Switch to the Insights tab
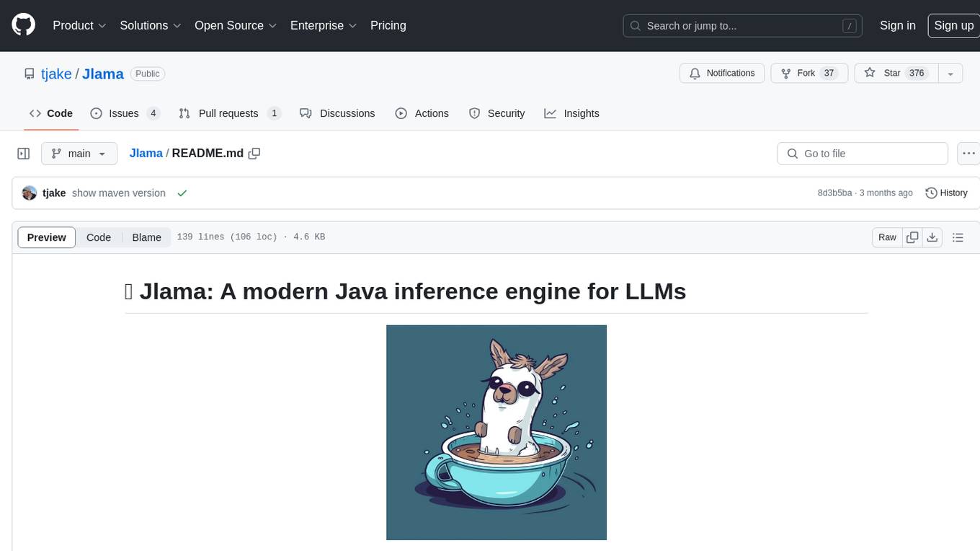The width and height of the screenshot is (980, 551). tap(572, 113)
